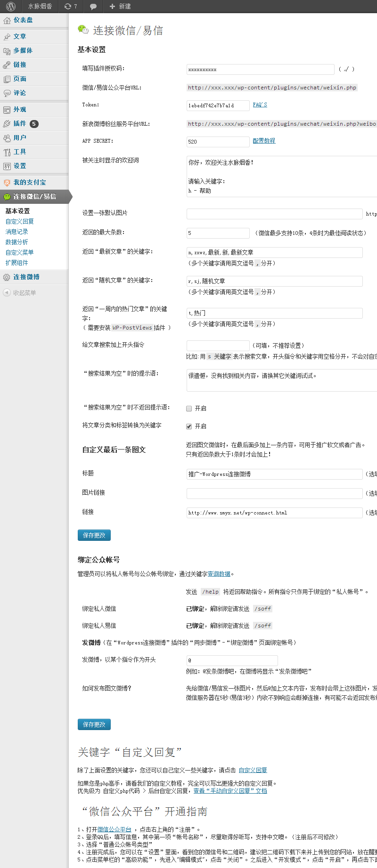Click the 新建 plus icon
The width and height of the screenshot is (377, 868).
[112, 7]
